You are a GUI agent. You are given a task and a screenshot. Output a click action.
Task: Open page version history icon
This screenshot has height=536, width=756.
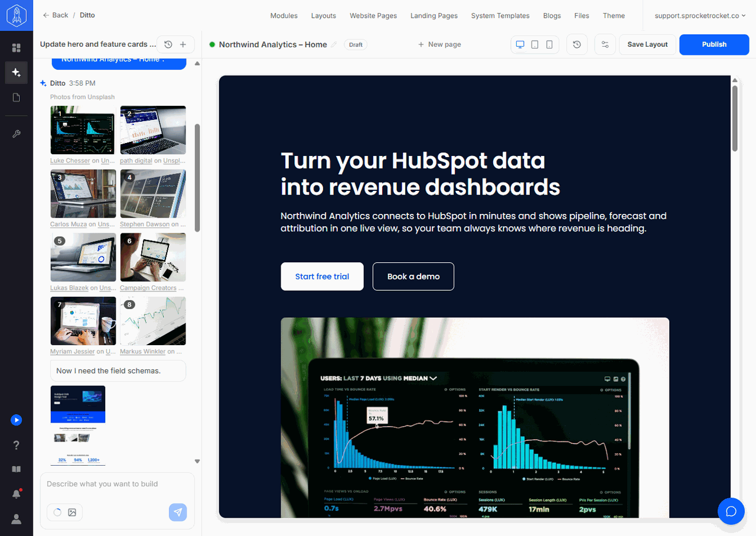click(x=577, y=44)
